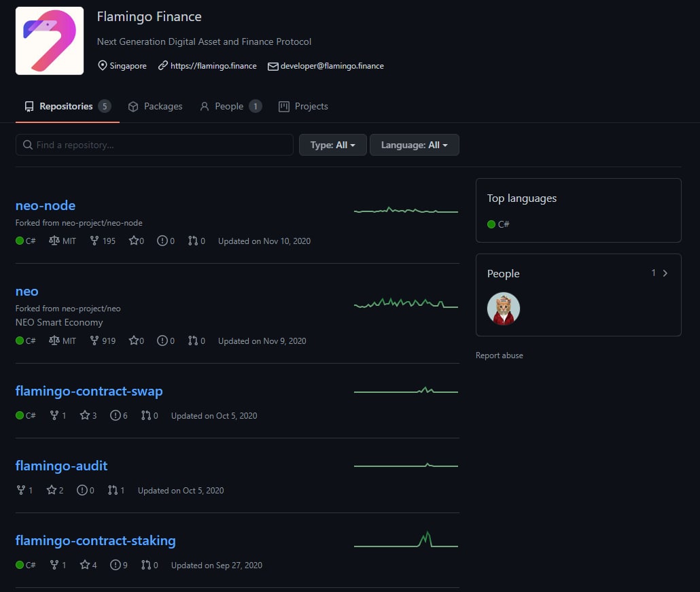Focus the Find a repository search field
This screenshot has height=592, width=700.
(x=154, y=145)
